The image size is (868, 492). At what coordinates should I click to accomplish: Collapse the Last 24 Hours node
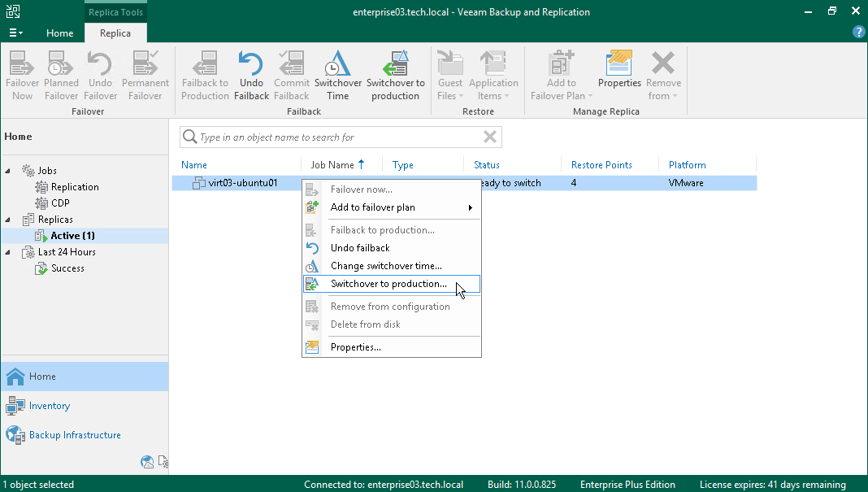click(8, 252)
